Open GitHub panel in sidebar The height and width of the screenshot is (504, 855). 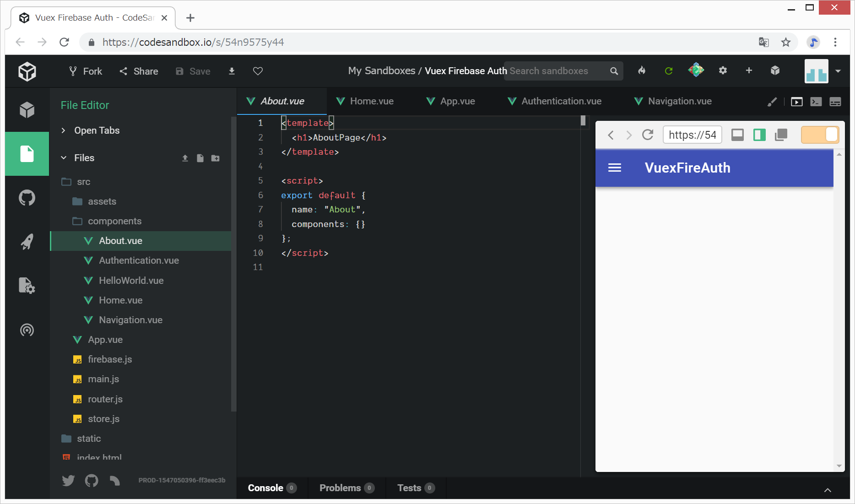click(27, 198)
